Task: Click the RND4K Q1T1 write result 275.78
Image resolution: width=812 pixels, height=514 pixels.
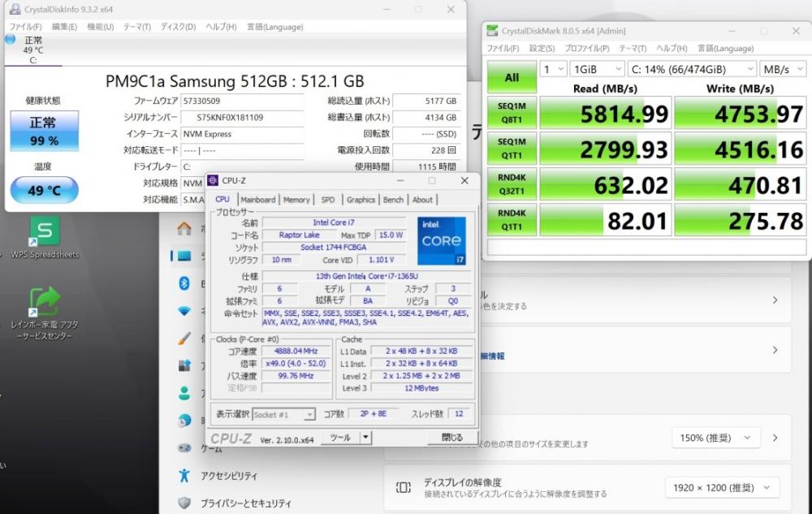Action: (x=740, y=221)
